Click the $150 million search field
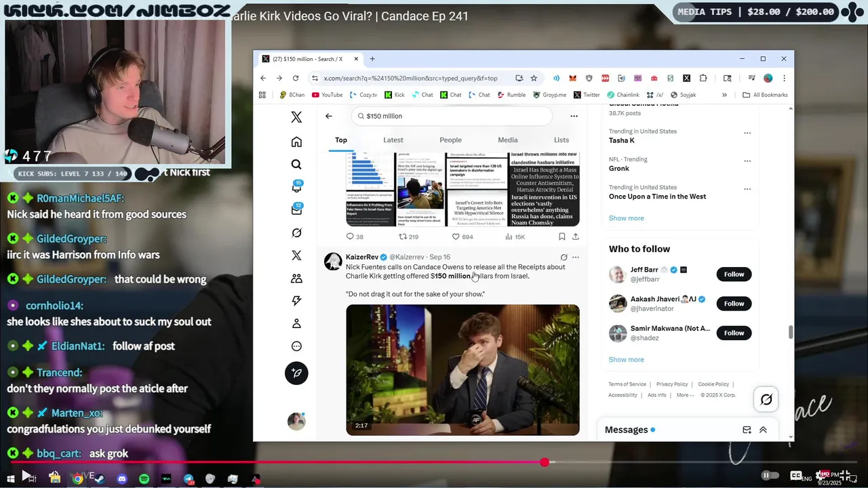Image resolution: width=868 pixels, height=488 pixels. tap(452, 116)
